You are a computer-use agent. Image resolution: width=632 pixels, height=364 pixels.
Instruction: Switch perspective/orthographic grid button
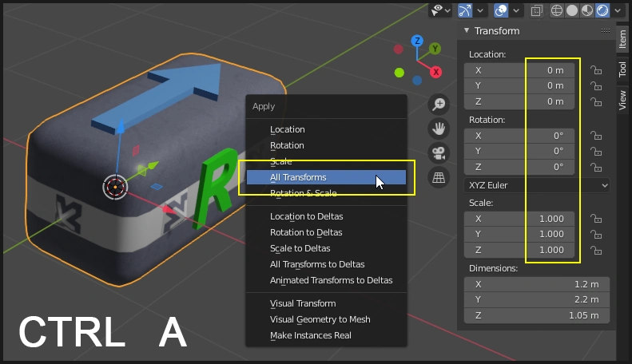point(439,177)
